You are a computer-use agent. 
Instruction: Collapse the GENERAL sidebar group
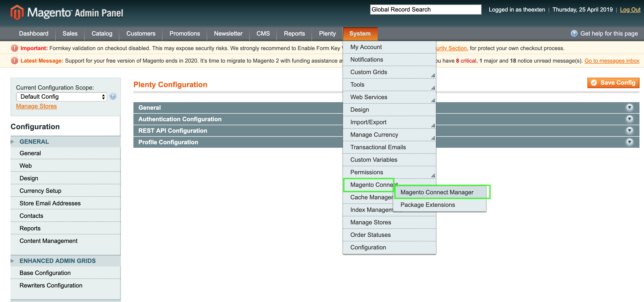(66, 142)
